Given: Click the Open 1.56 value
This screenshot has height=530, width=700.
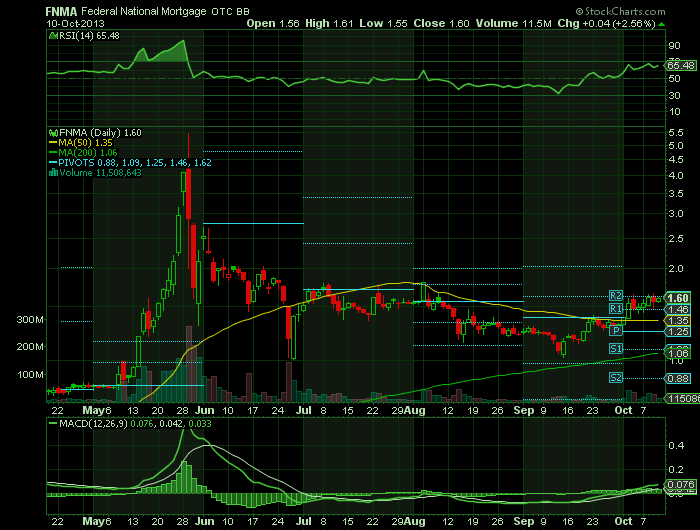Looking at the screenshot, I should 273,23.
